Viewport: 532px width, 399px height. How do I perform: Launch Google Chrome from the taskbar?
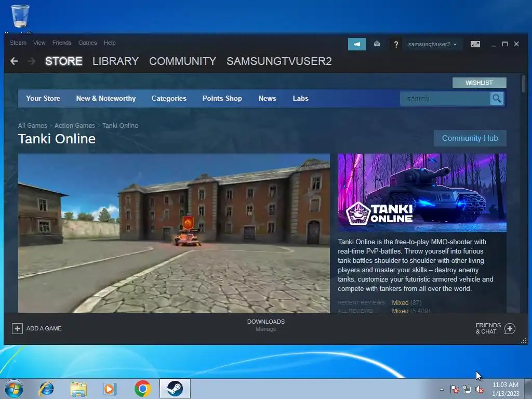point(142,389)
